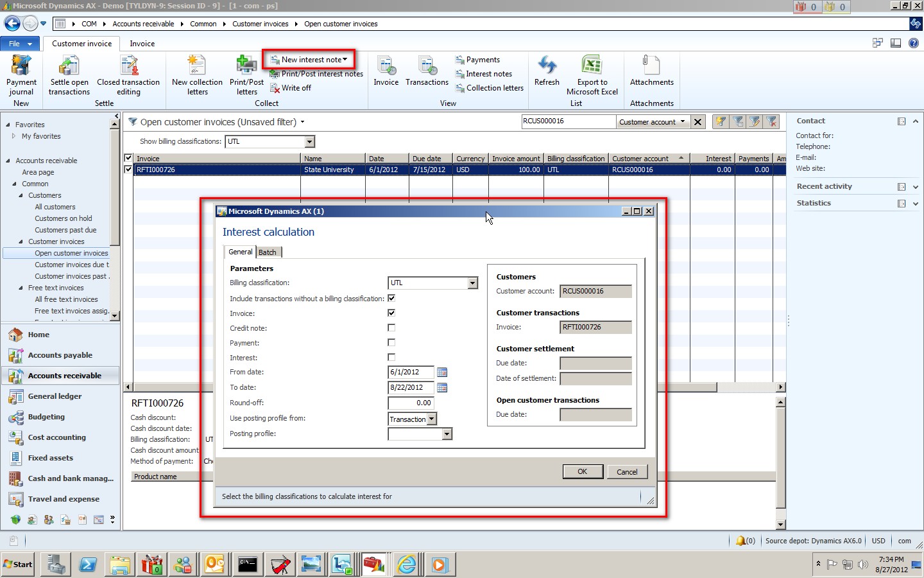The image size is (924, 578).
Task: Open Use posting profile from dropdown
Action: (x=432, y=419)
